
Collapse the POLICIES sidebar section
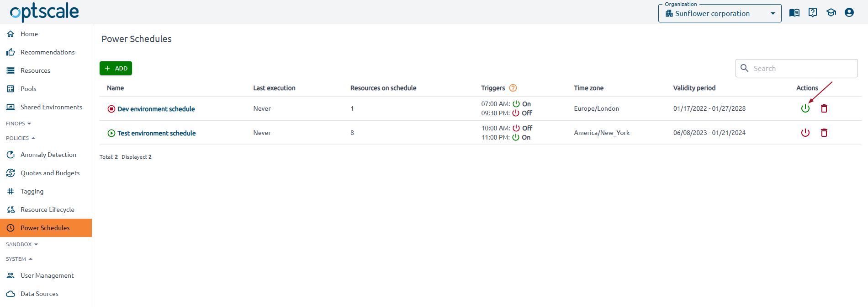[21, 138]
